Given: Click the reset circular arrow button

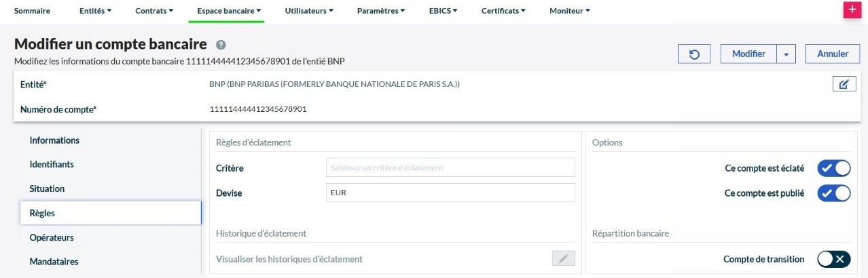Looking at the screenshot, I should tap(694, 54).
